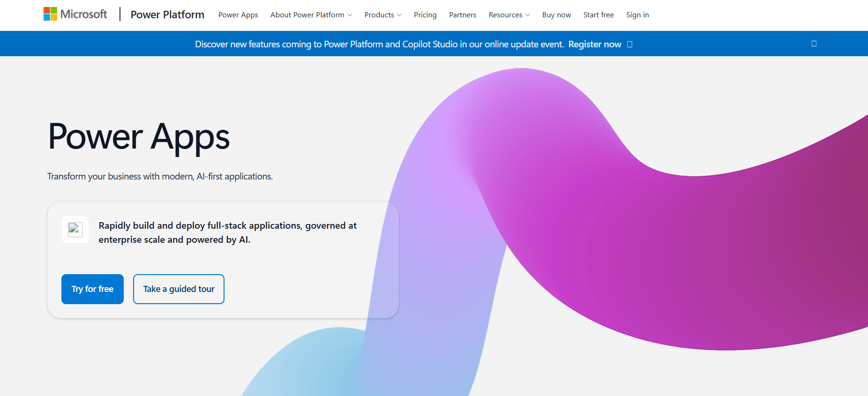Click the broken image icon in card
Viewport: 868px width, 396px height.
pos(75,230)
